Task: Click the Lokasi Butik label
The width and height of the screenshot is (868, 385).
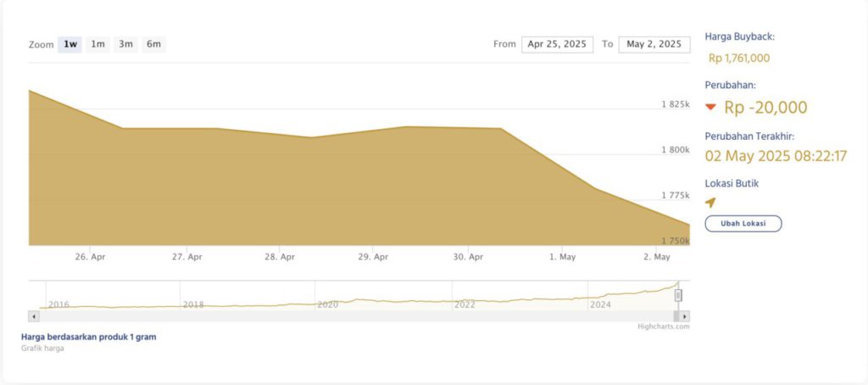Action: [732, 183]
